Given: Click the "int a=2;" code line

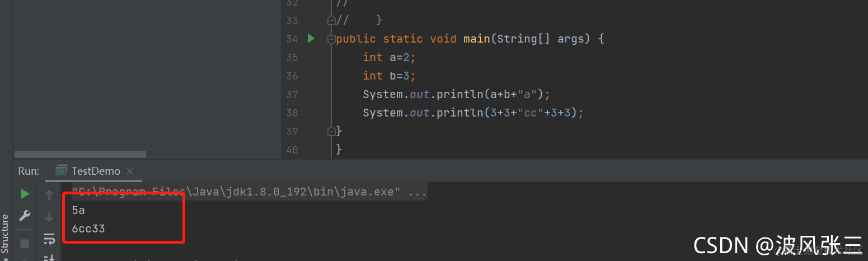Looking at the screenshot, I should [x=390, y=57].
